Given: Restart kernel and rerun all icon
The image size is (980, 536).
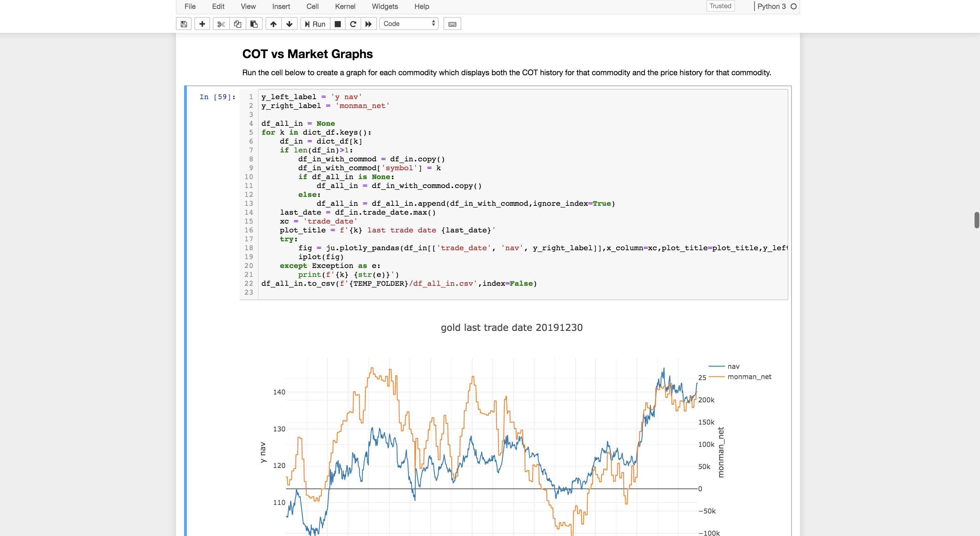Looking at the screenshot, I should [368, 24].
